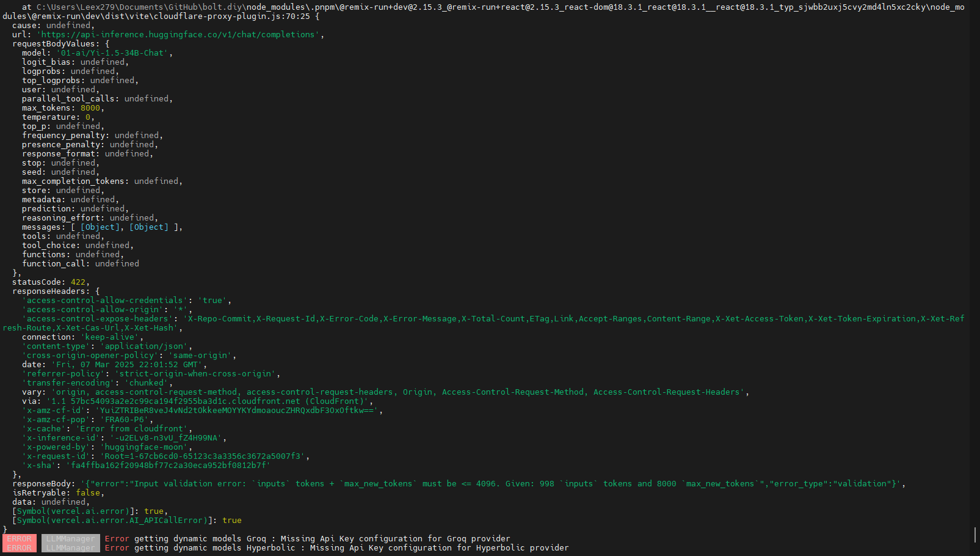Click the 'x-request-id' Root value
Image resolution: width=980 pixels, height=556 pixels.
[x=203, y=456]
